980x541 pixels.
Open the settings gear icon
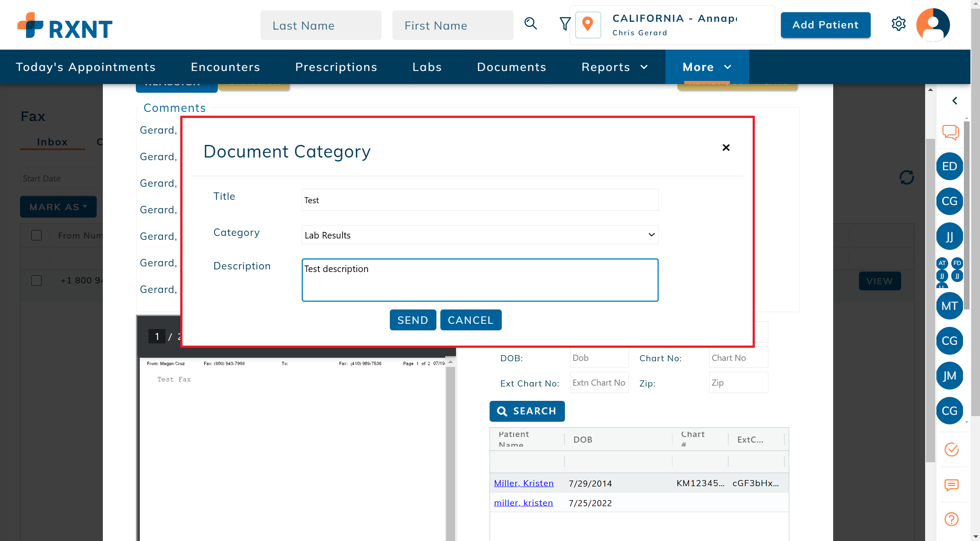coord(898,24)
